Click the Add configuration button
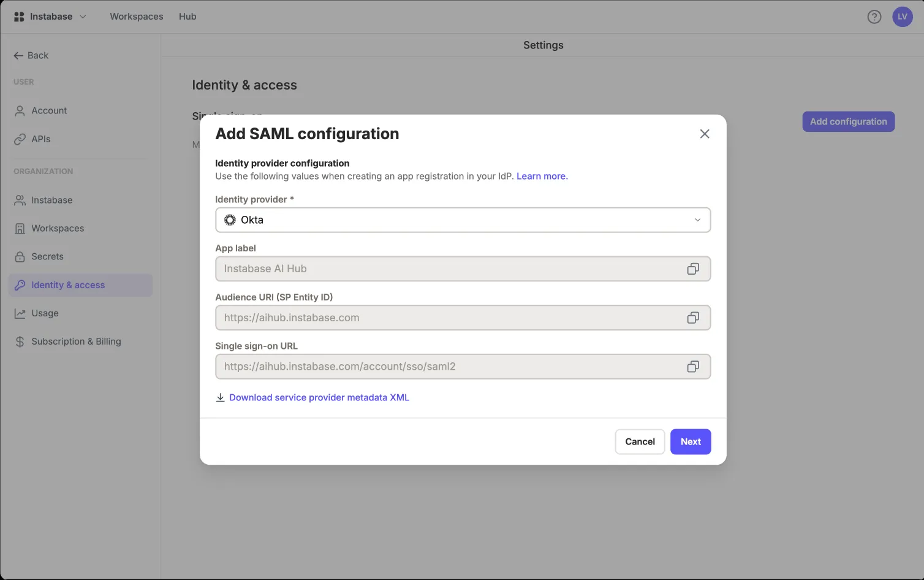Screen dimensions: 924x580 tap(849, 121)
